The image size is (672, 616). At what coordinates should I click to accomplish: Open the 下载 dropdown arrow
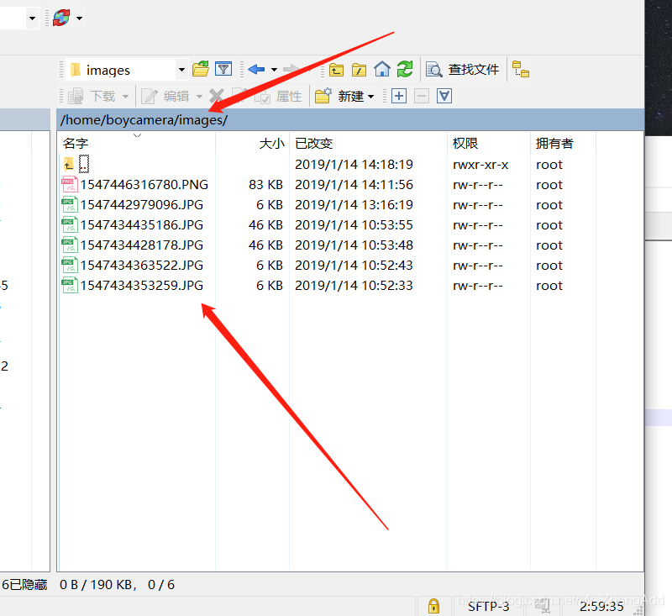[x=125, y=97]
